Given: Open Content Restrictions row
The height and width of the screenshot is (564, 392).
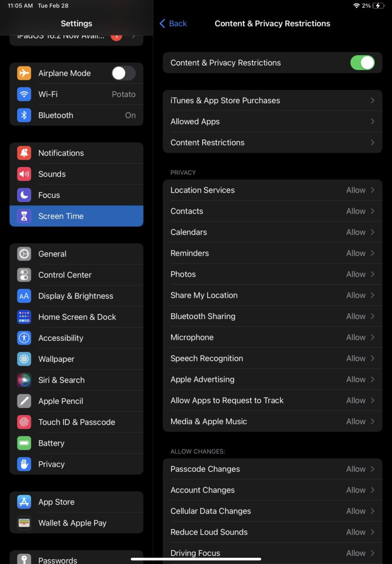Looking at the screenshot, I should (x=272, y=142).
